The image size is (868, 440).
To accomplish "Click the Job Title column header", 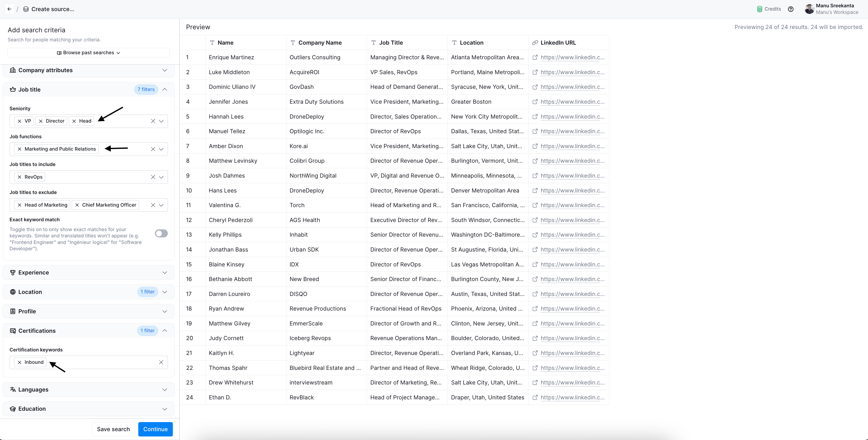I will click(391, 43).
